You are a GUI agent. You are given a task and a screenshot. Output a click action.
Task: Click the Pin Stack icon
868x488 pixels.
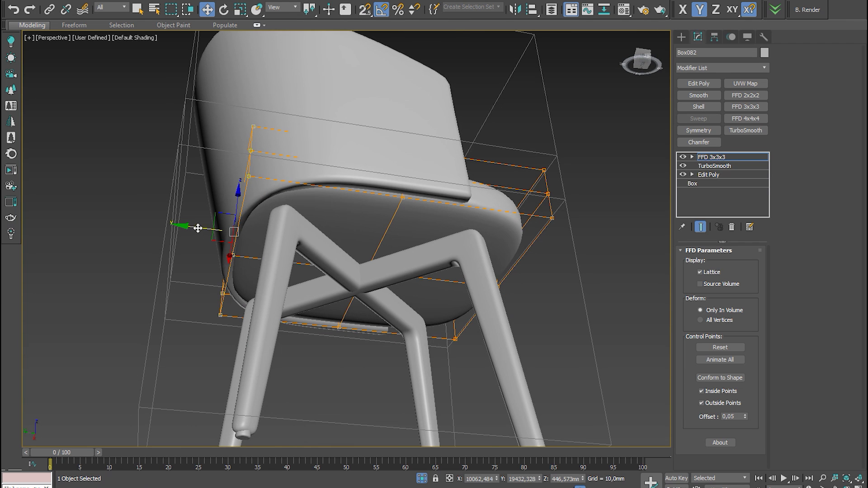(x=682, y=227)
